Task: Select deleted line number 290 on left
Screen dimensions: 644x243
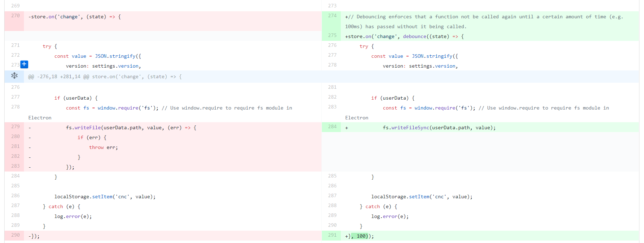Action: 15,235
